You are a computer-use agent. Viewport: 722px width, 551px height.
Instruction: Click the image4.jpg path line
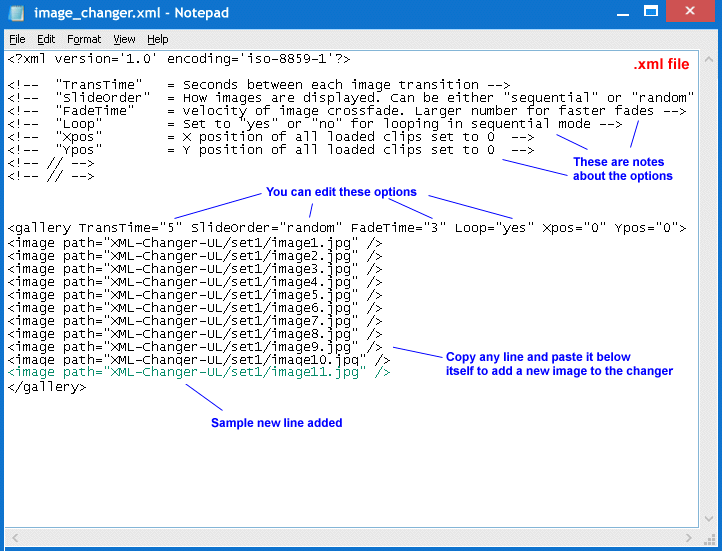195,282
